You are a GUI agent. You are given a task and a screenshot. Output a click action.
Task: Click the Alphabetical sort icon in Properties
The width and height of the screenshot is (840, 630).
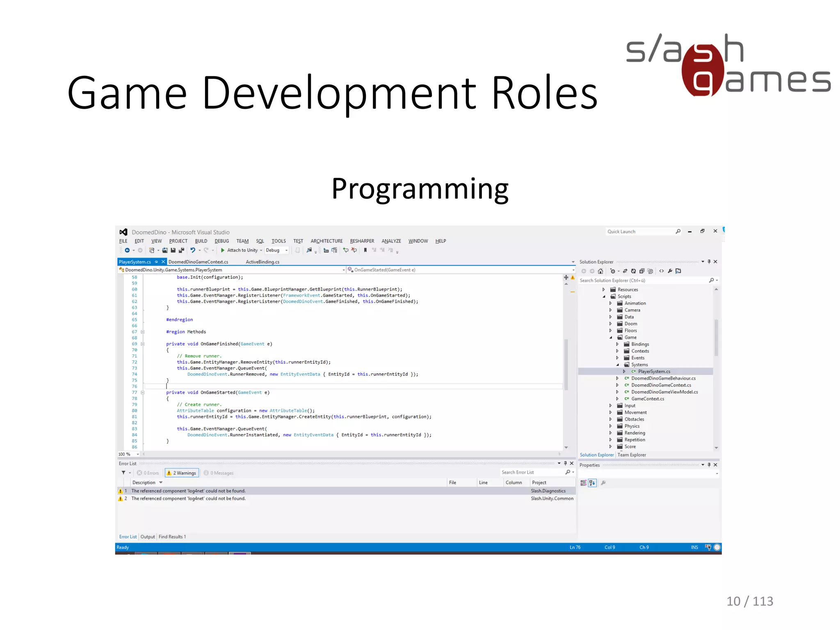click(592, 483)
